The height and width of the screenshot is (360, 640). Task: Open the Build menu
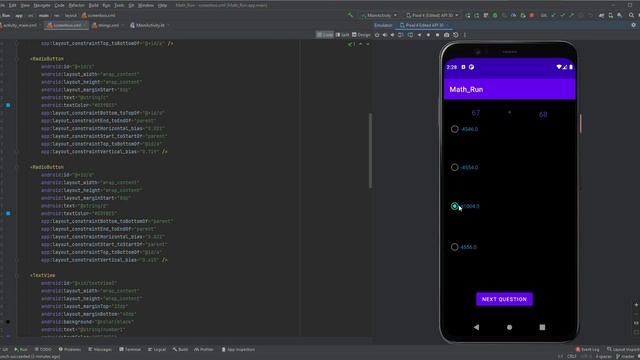(93, 5)
